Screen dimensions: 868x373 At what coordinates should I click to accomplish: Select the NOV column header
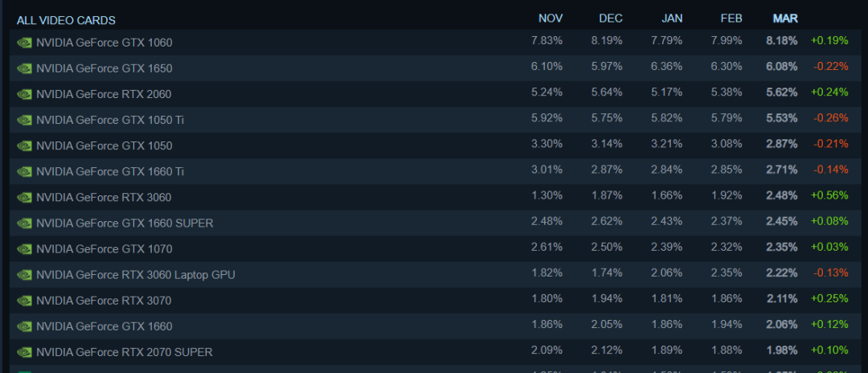pyautogui.click(x=551, y=18)
